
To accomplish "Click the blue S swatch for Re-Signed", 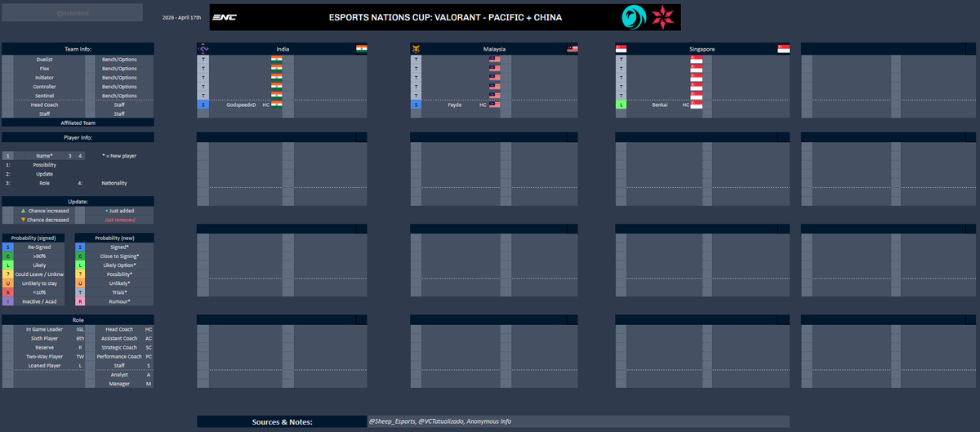I will [x=8, y=247].
